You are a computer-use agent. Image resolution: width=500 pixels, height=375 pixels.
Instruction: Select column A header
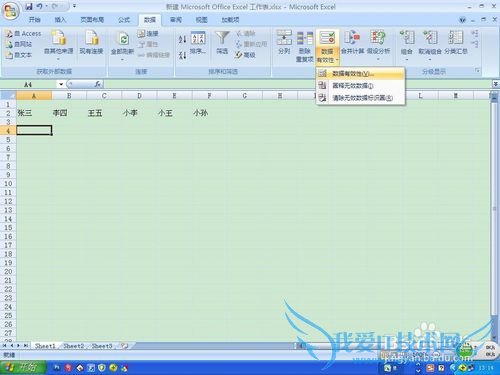pos(34,96)
